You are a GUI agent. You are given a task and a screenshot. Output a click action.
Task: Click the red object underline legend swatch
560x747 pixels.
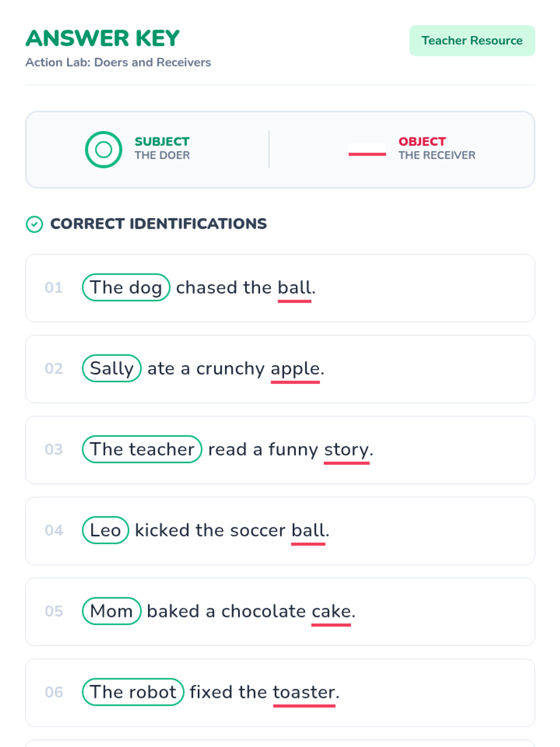367,150
